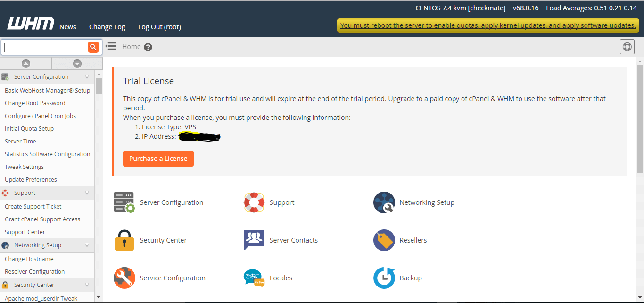
Task: Click the Support label in main panel
Action: [282, 202]
